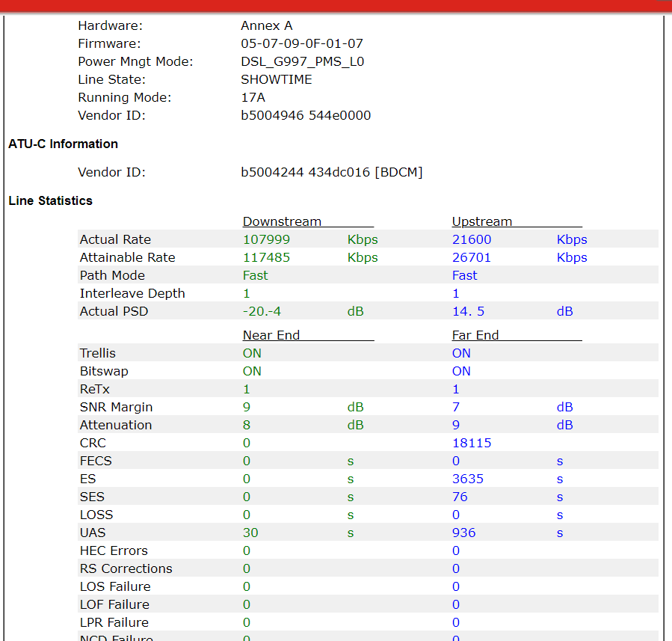
Task: Click the "Path Mode" row label
Action: tap(112, 276)
